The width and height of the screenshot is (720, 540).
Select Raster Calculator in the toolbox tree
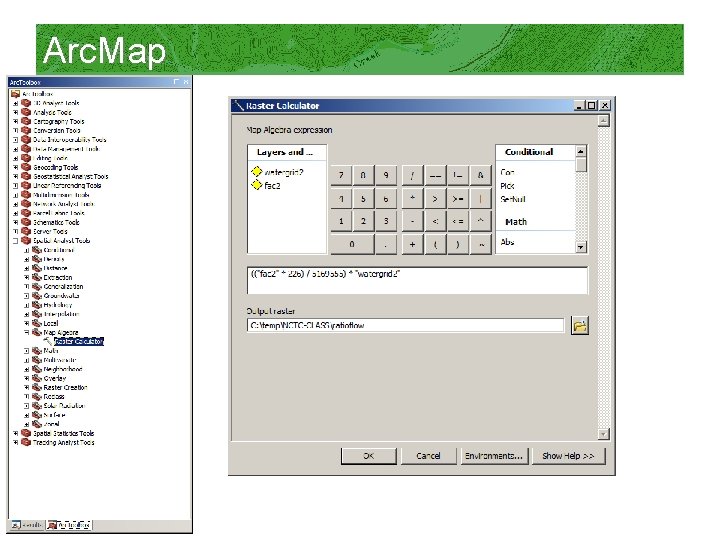79,341
